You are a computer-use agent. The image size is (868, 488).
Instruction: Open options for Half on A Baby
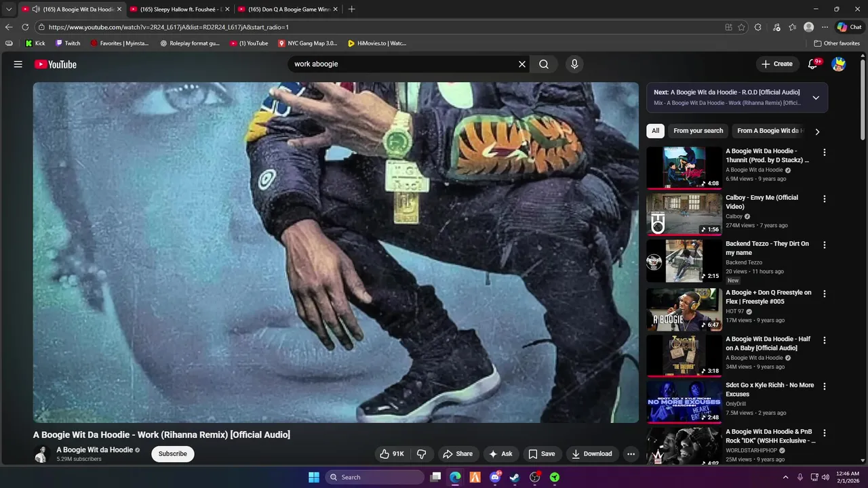coord(825,340)
